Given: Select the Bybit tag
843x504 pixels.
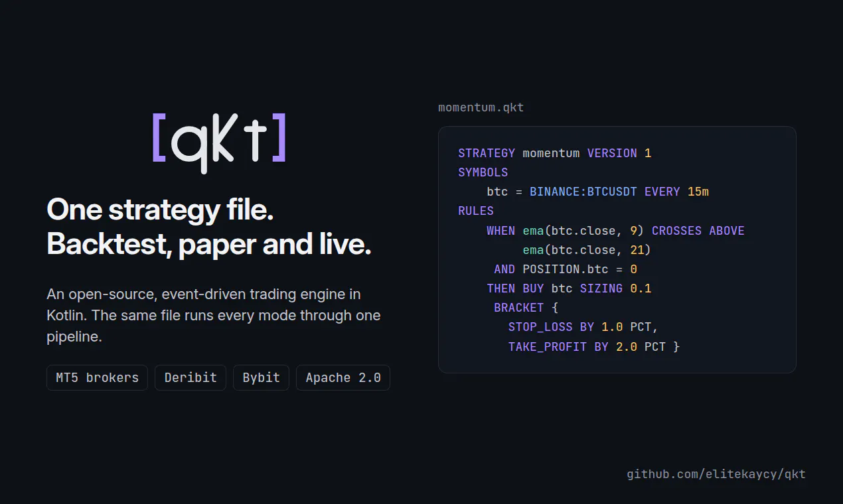Looking at the screenshot, I should tap(261, 377).
